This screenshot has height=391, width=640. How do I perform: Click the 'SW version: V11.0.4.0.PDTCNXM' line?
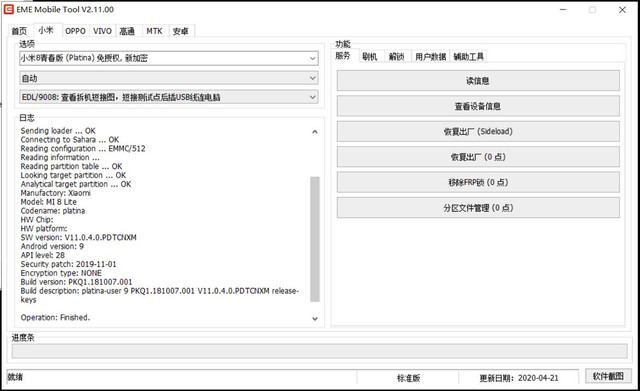(78, 238)
